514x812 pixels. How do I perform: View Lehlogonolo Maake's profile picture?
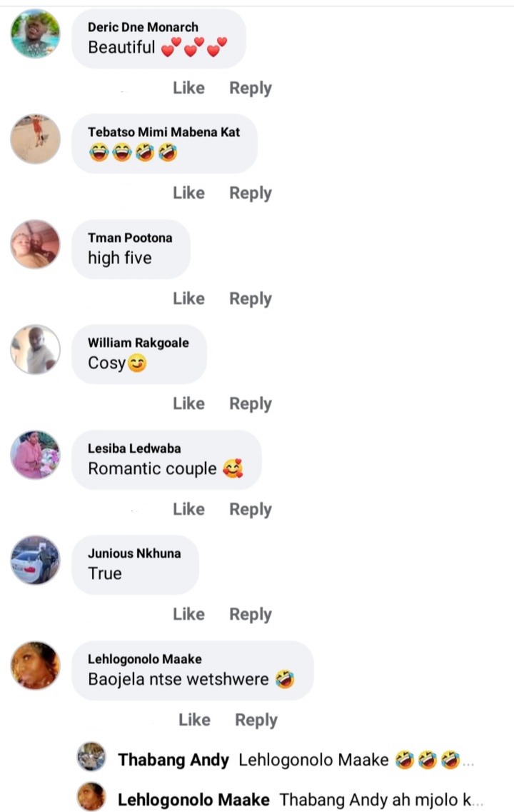35,666
